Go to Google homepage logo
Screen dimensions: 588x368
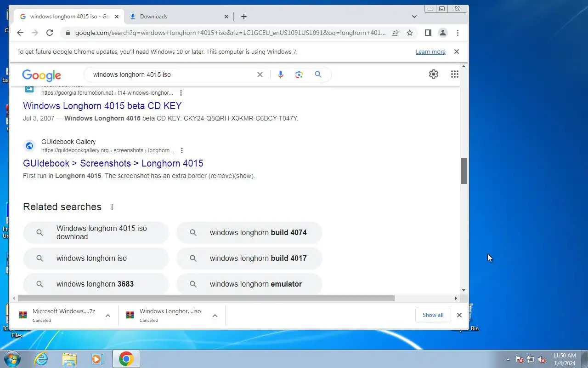[41, 75]
